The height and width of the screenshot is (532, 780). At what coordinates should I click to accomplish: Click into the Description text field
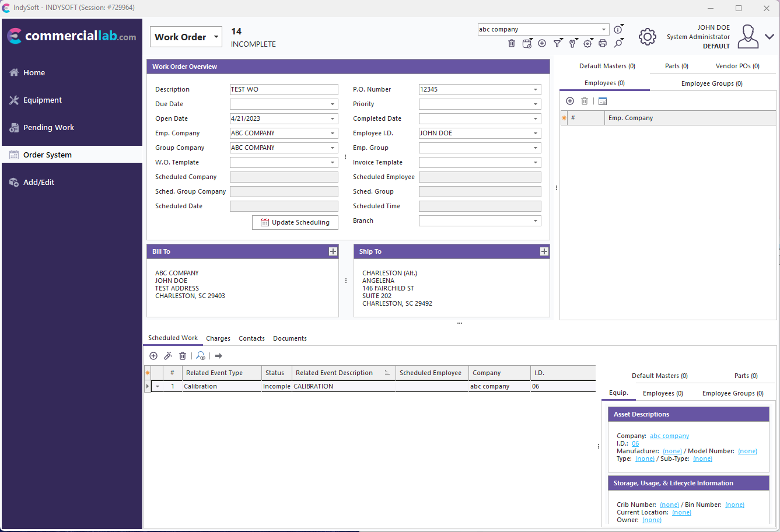coord(284,90)
